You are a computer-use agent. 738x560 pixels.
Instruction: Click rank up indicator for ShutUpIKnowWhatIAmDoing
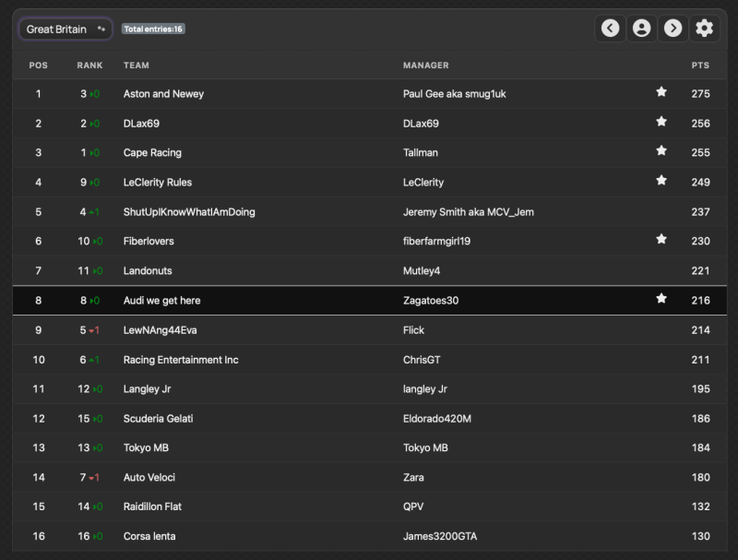94,213
